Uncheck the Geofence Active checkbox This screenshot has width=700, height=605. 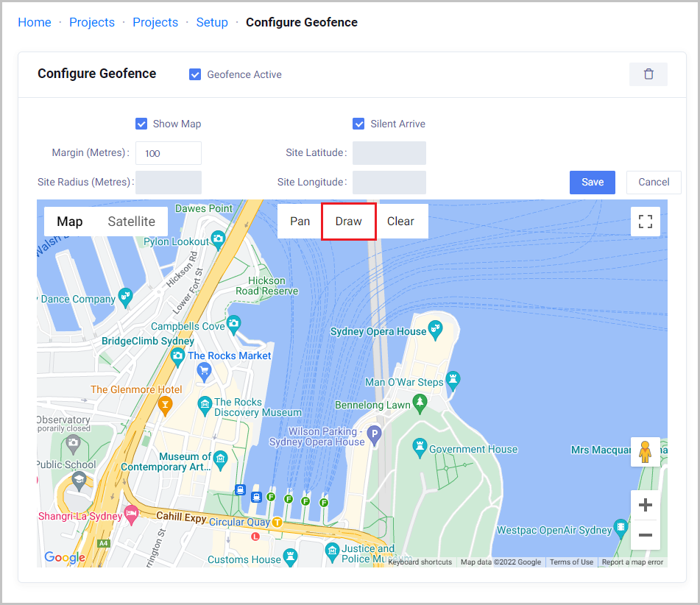pos(195,74)
